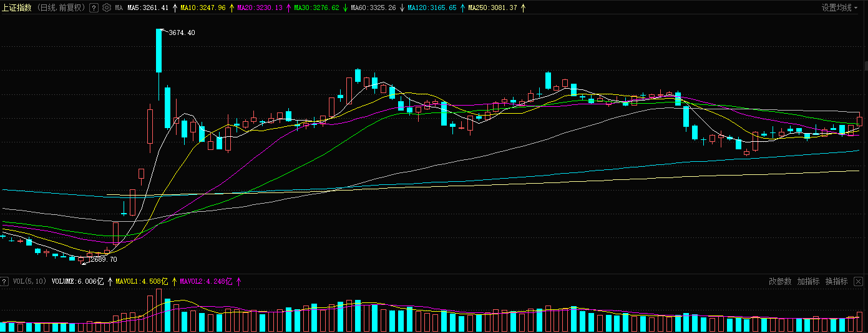
Task: Click the MAVOL1:4.508亿 readout
Action: click(x=142, y=282)
